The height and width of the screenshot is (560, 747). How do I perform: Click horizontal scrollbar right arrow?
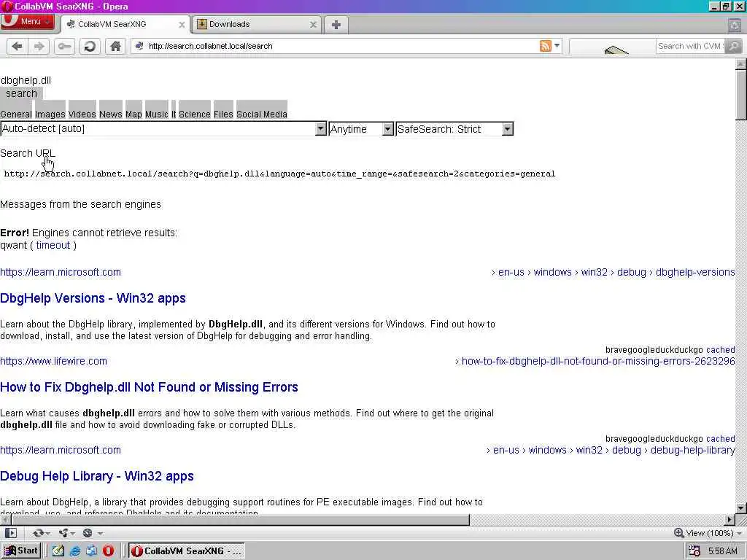[729, 519]
